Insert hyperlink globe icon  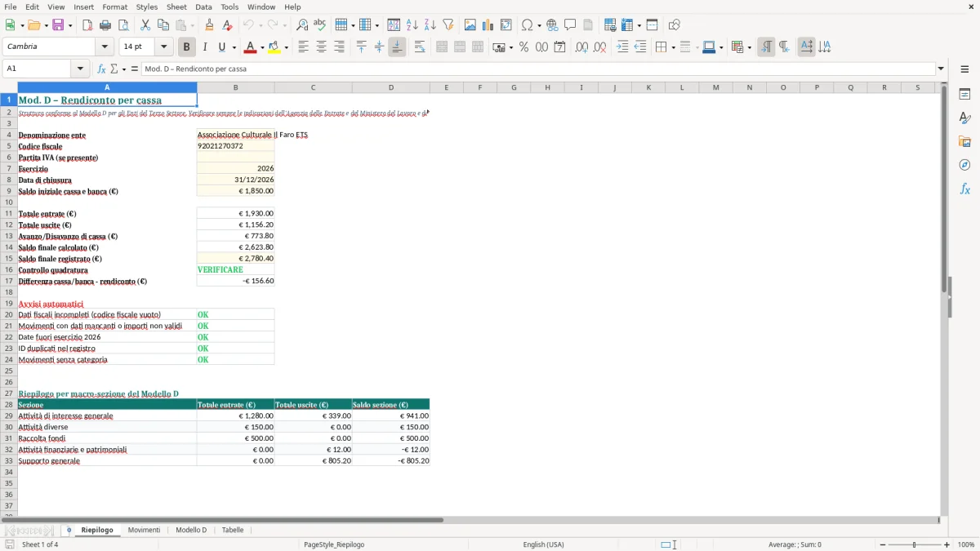[553, 25]
